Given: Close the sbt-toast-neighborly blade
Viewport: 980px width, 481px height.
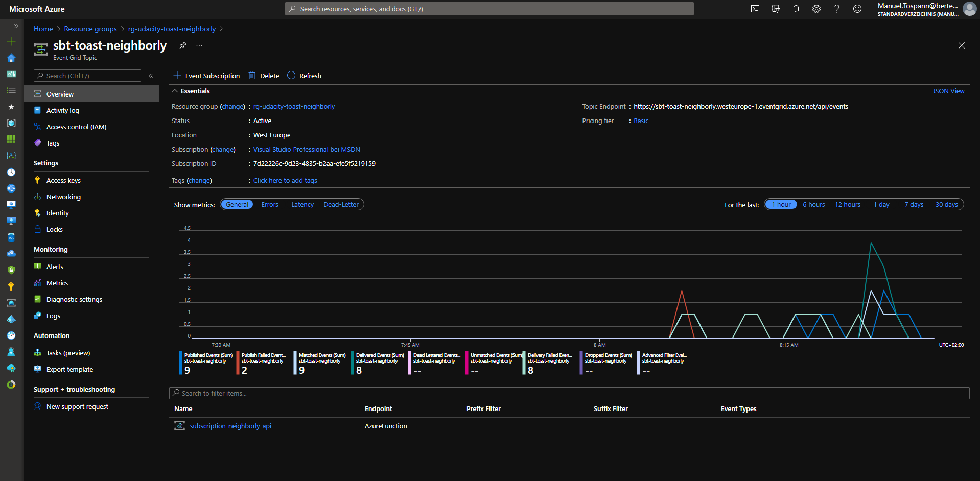Looking at the screenshot, I should pos(962,45).
